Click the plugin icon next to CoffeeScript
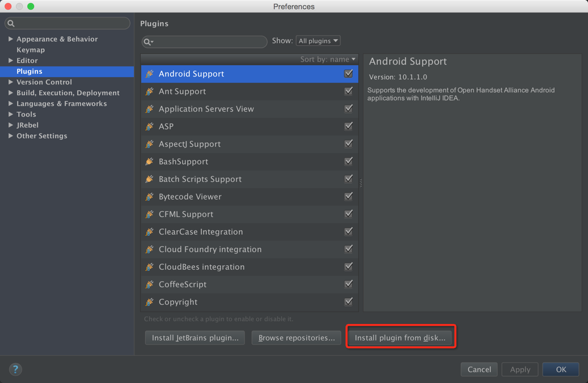The height and width of the screenshot is (383, 588). (x=150, y=284)
